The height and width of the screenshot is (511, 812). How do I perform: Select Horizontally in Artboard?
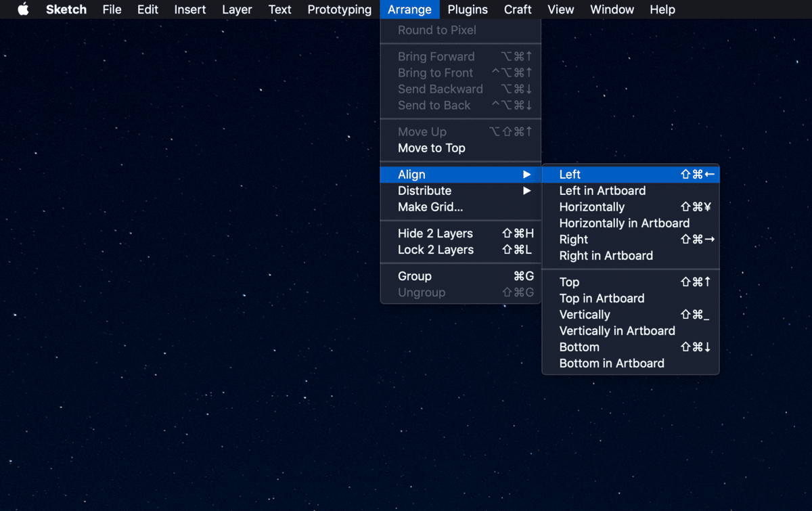631,223
